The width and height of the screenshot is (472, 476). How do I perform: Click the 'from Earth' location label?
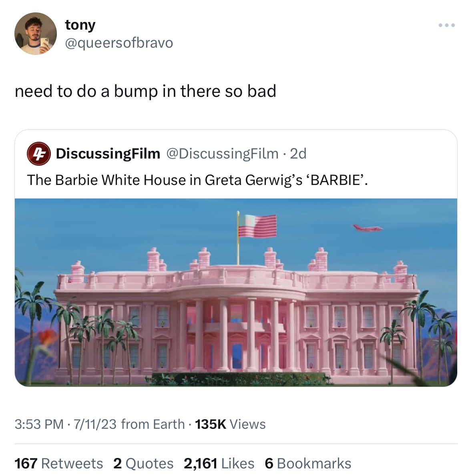pyautogui.click(x=153, y=424)
